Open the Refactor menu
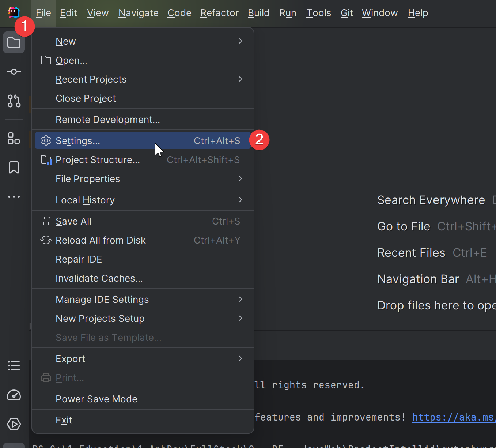This screenshot has height=448, width=496. click(219, 13)
